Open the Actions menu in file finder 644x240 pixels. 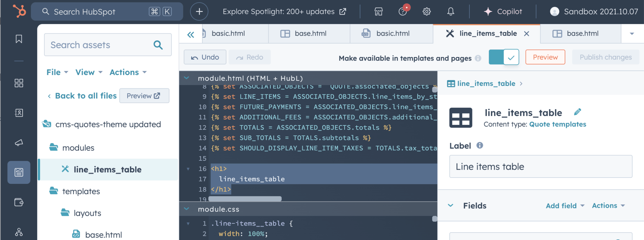pyautogui.click(x=128, y=72)
